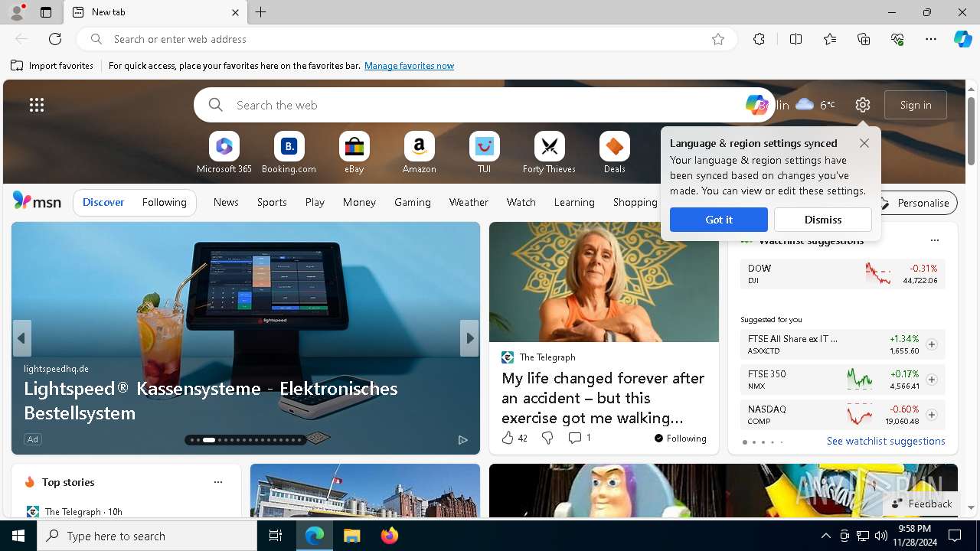This screenshot has height=551, width=980.
Task: Open Task View on taskbar
Action: click(x=276, y=536)
